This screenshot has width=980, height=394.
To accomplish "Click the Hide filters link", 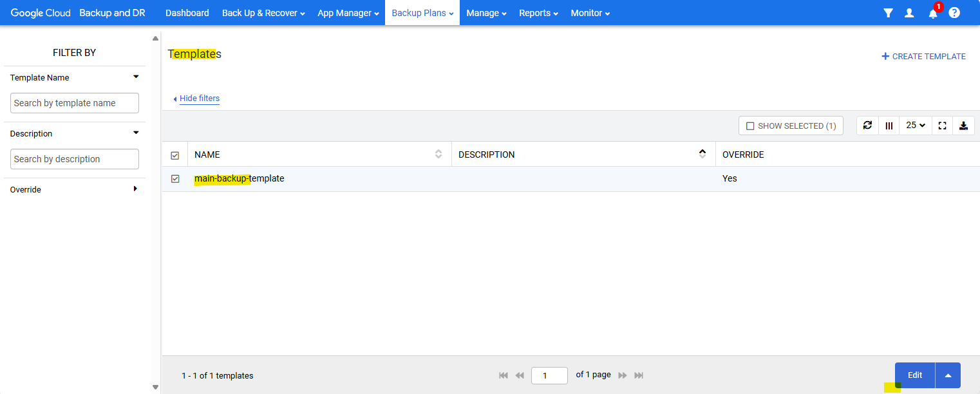I will (199, 98).
